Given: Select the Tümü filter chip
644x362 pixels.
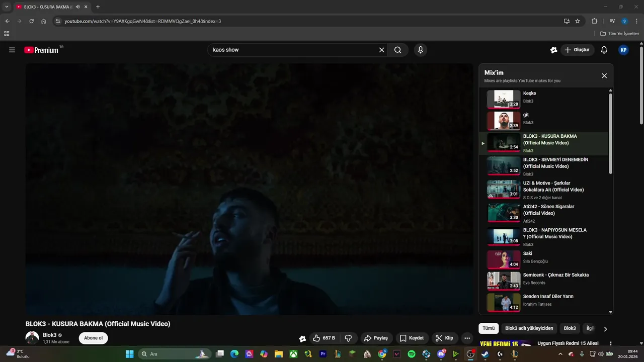Looking at the screenshot, I should click(489, 328).
